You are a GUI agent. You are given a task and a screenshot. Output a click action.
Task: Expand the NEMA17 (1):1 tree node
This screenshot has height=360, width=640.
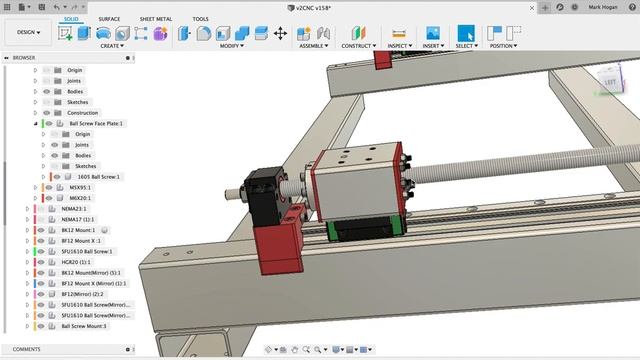tap(27, 220)
